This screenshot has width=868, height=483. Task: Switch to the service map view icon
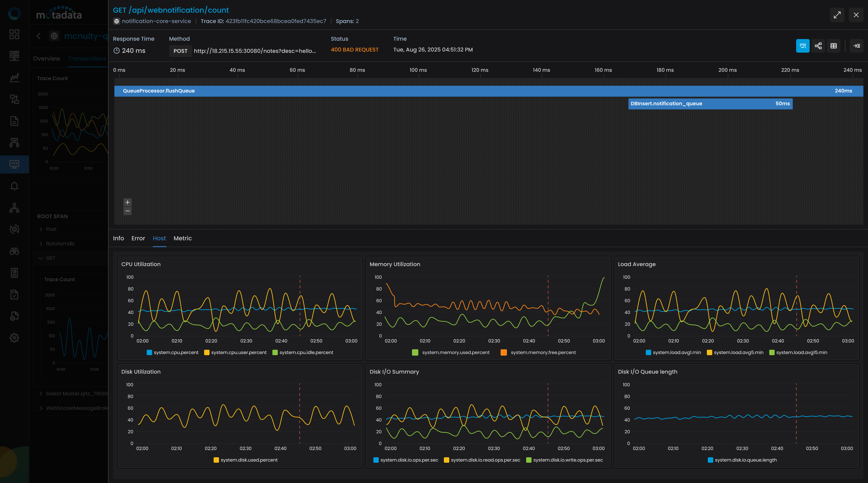(818, 46)
